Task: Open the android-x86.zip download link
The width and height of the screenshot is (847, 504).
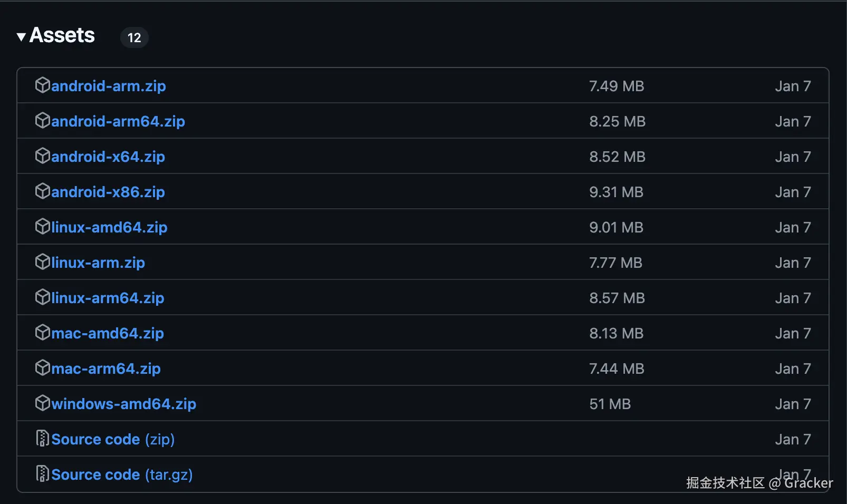Action: coord(108,192)
